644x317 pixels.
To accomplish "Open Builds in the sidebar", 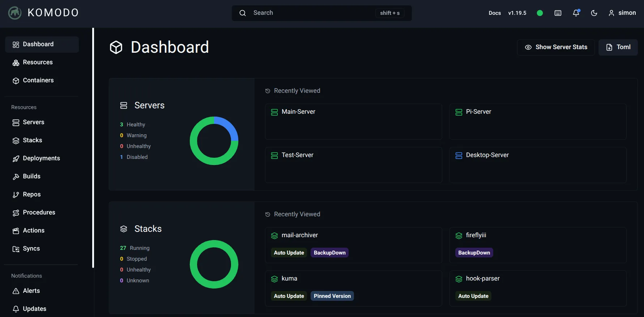I will [x=42, y=177].
